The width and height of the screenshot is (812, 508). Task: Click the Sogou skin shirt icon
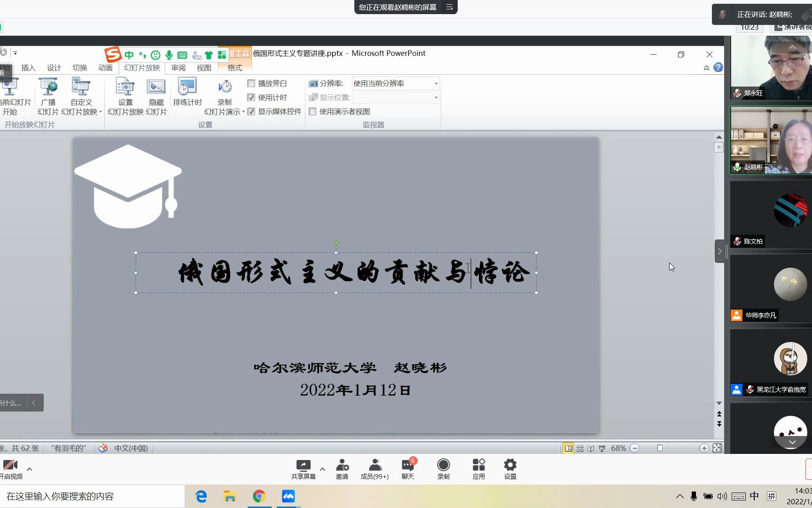(209, 55)
